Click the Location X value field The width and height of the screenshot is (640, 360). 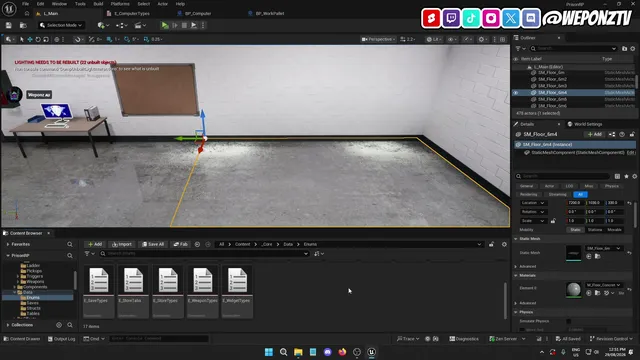[x=576, y=203]
